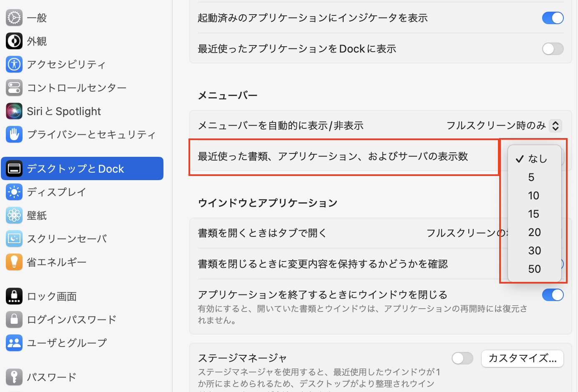Open メニューバーを自動的に表示/非表示 dropdown
Viewport: 578px width, 392px height.
tap(504, 126)
